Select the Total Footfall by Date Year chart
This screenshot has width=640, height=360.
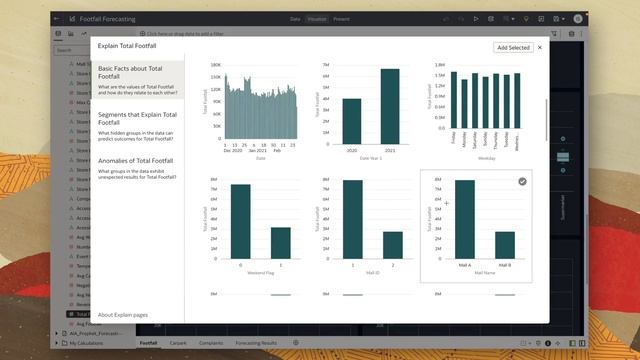coord(363,111)
